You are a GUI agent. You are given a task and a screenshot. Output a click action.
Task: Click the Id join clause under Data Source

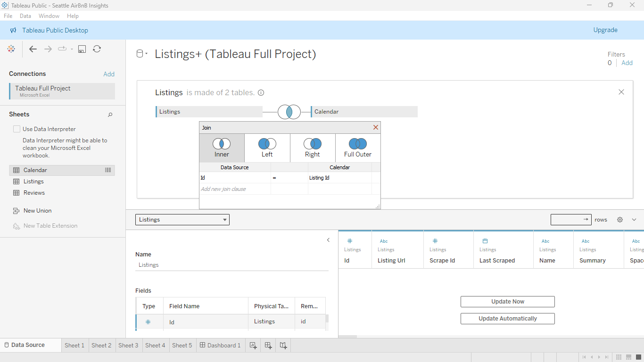235,178
